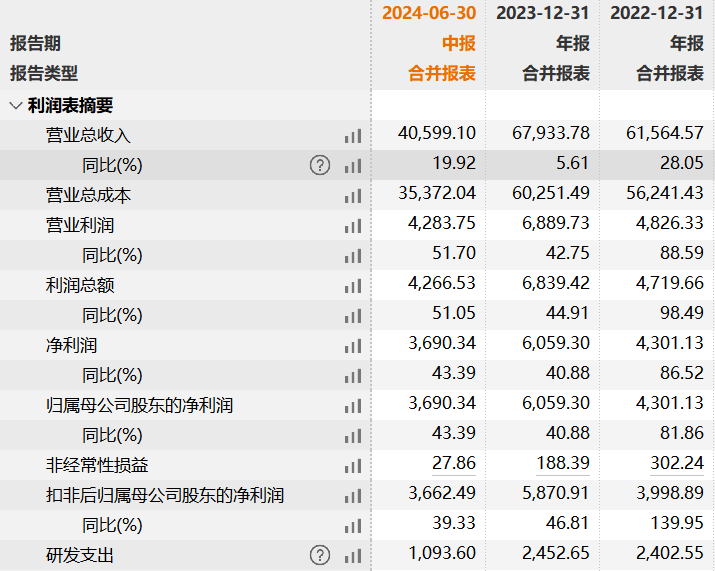This screenshot has width=715, height=571.
Task: Select 合并报表 under 2024-06-30 column
Action: tap(442, 73)
